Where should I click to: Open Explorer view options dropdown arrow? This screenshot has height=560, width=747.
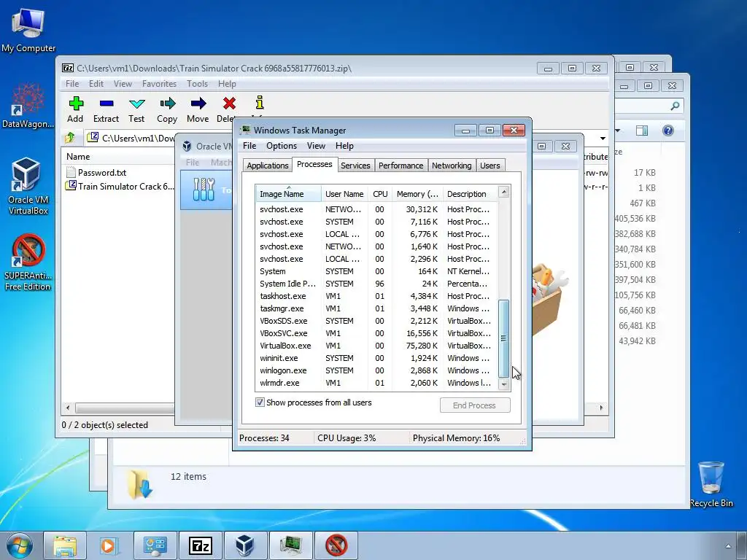[x=618, y=131]
